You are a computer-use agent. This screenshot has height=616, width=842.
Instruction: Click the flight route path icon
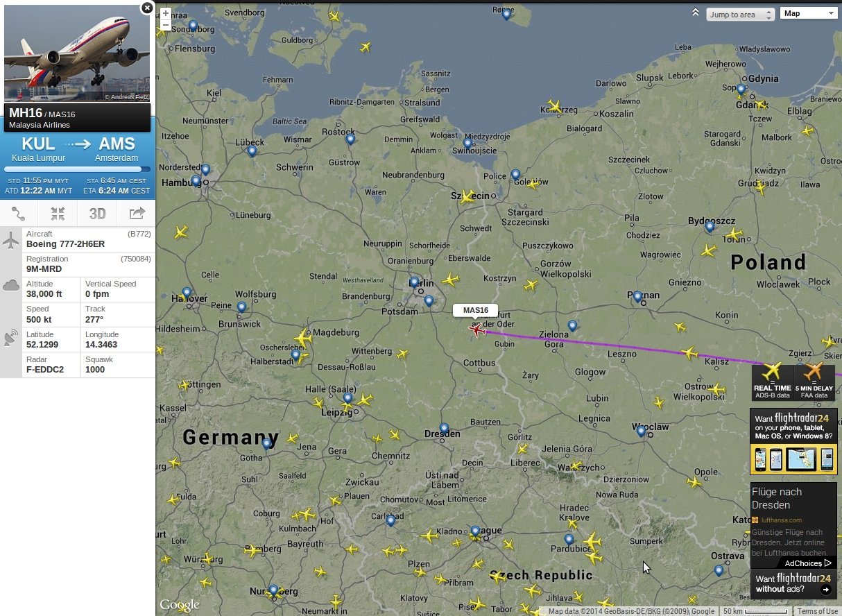(19, 213)
